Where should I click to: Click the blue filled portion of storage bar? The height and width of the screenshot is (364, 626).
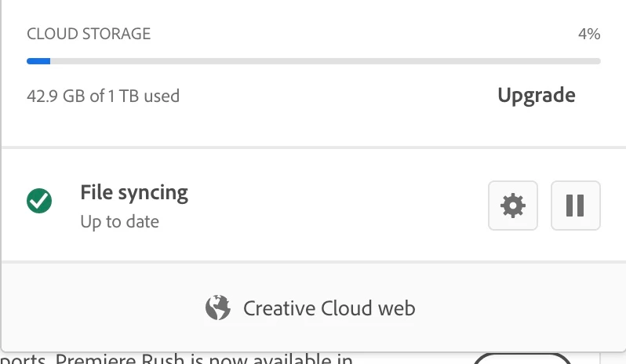coord(38,60)
